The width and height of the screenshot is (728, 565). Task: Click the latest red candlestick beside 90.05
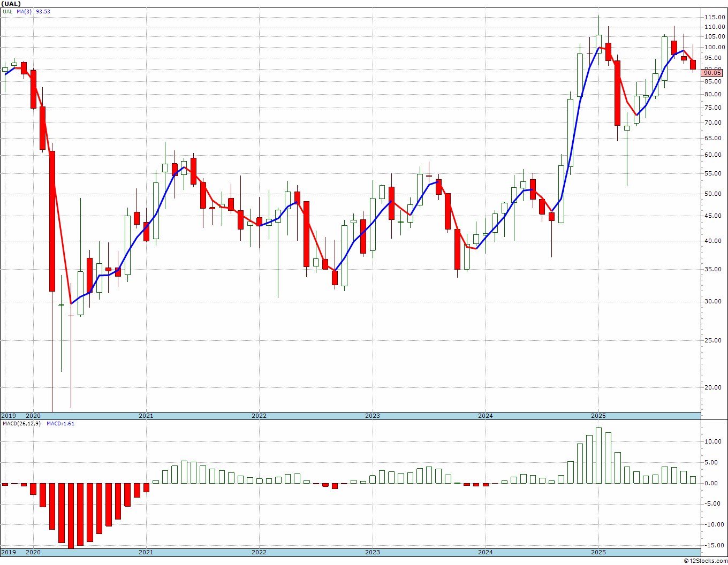tap(693, 65)
